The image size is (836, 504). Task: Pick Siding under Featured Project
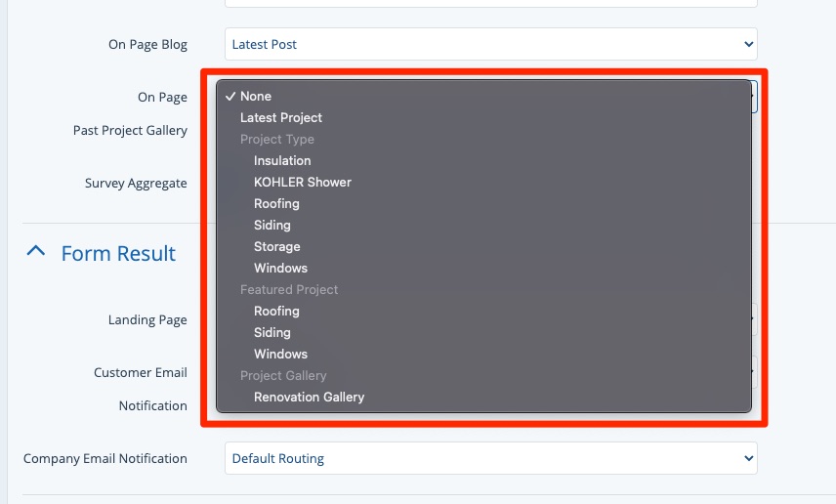(272, 332)
